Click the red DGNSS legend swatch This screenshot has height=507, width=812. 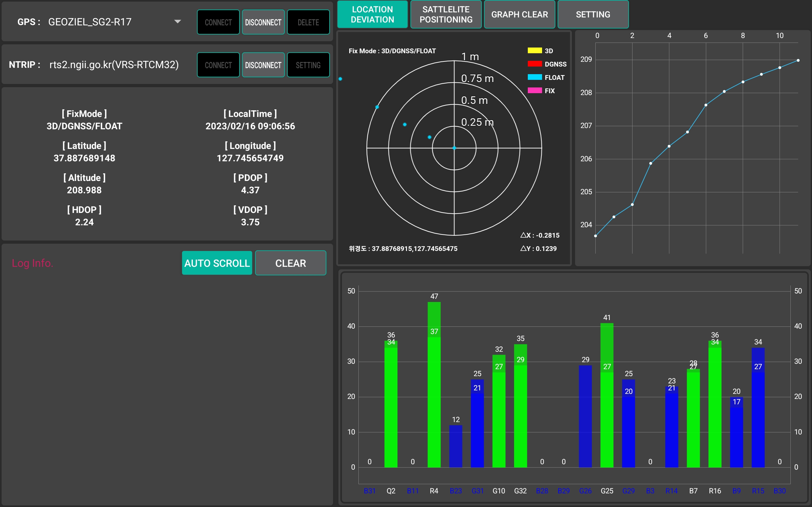(534, 64)
